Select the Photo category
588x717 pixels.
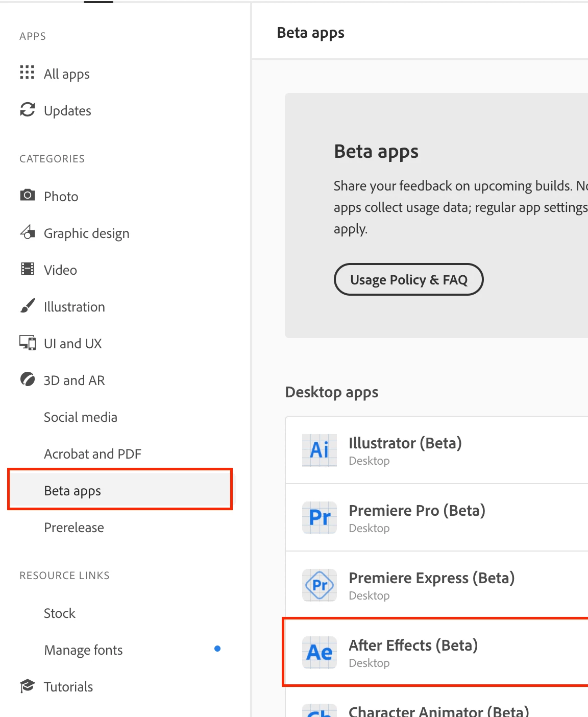pos(61,197)
